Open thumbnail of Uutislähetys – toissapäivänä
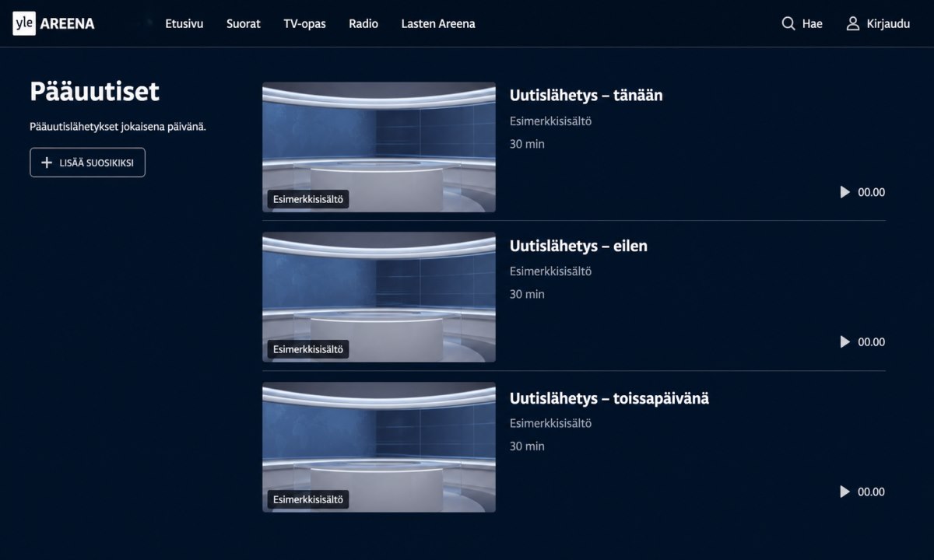This screenshot has height=560, width=934. point(379,447)
